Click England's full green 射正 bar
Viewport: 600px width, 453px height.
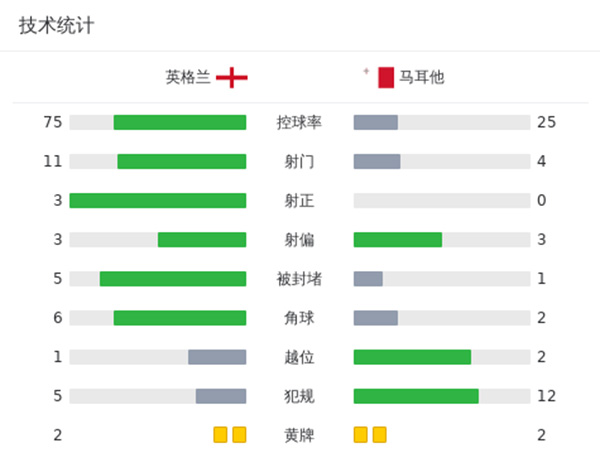point(158,200)
